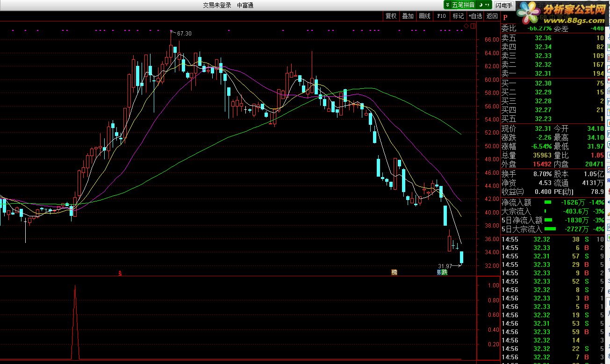The image size is (610, 364).
Task: Click the 总量 35963 value
Action: pyautogui.click(x=541, y=155)
